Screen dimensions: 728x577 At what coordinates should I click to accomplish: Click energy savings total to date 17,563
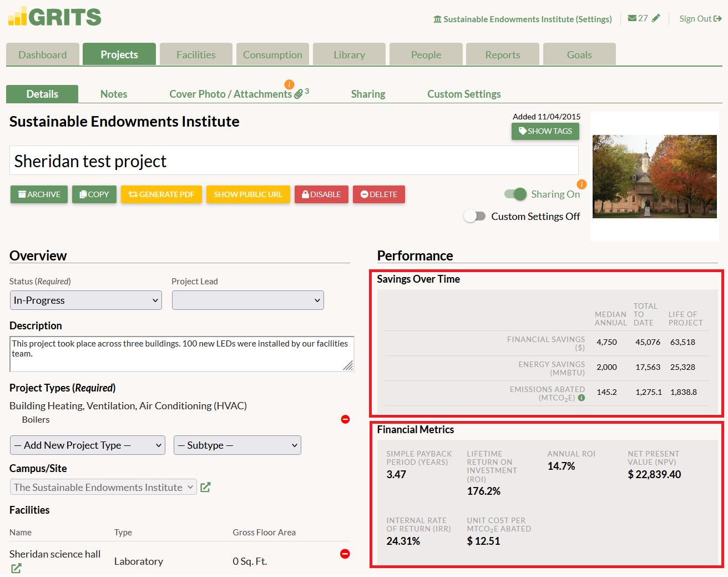[648, 367]
